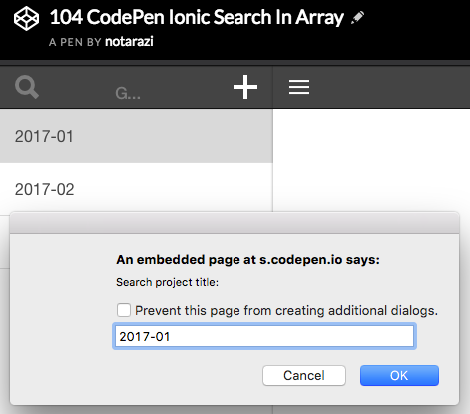Toggle the hamburger menu icon
The height and width of the screenshot is (414, 470).
point(299,87)
